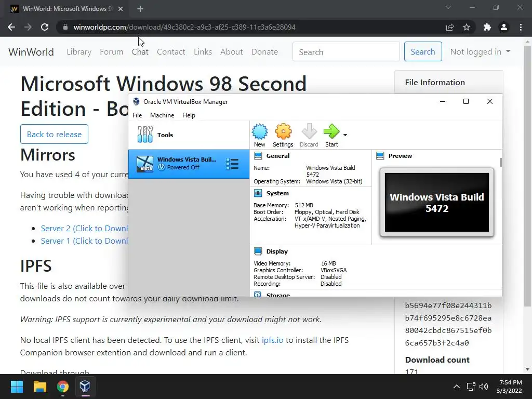
Task: Open the About nav link
Action: pyautogui.click(x=231, y=52)
